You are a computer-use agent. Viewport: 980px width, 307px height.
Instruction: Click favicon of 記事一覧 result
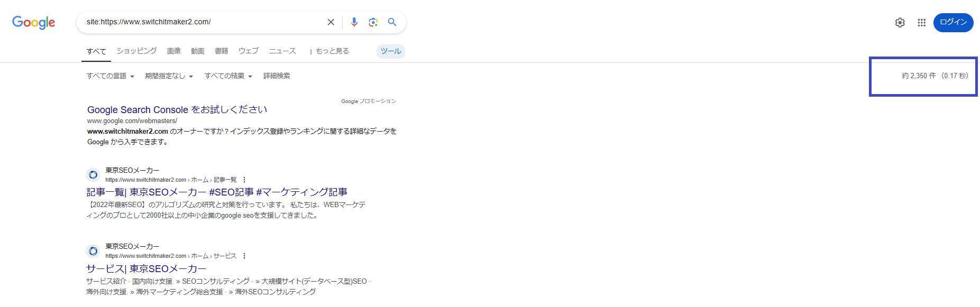(x=93, y=174)
